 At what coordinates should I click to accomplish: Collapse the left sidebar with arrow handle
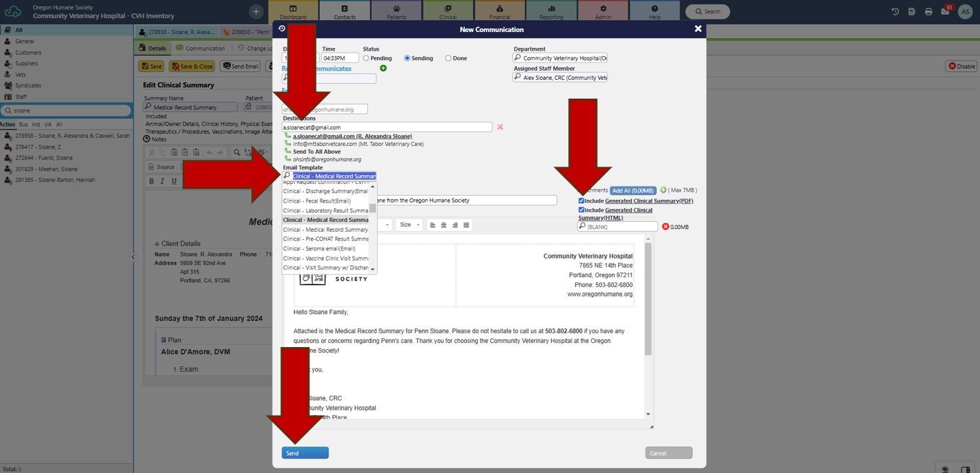pos(133,257)
